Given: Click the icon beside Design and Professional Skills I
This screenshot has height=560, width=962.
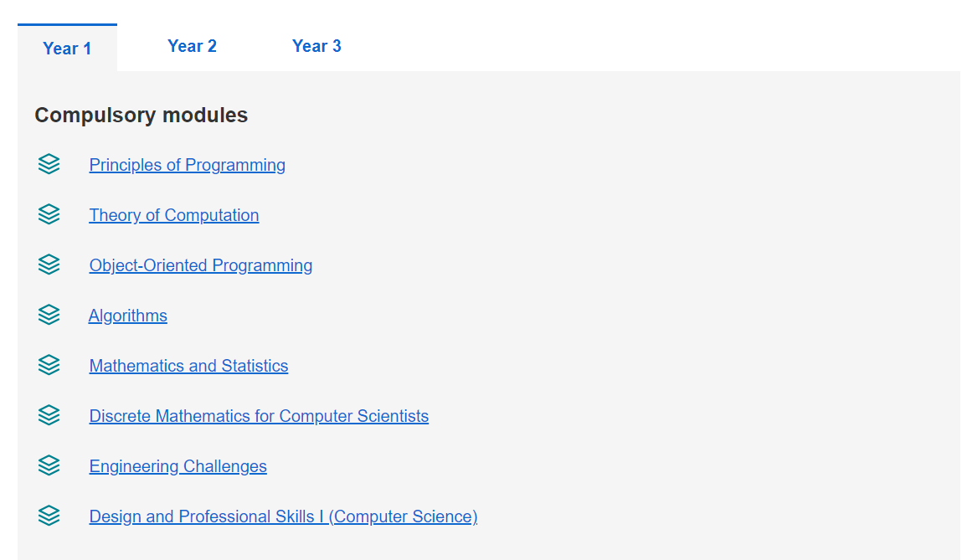Looking at the screenshot, I should coord(49,516).
